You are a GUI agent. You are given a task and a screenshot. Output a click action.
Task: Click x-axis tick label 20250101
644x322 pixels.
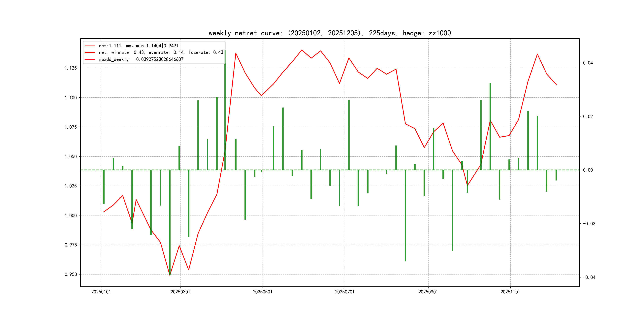101,292
